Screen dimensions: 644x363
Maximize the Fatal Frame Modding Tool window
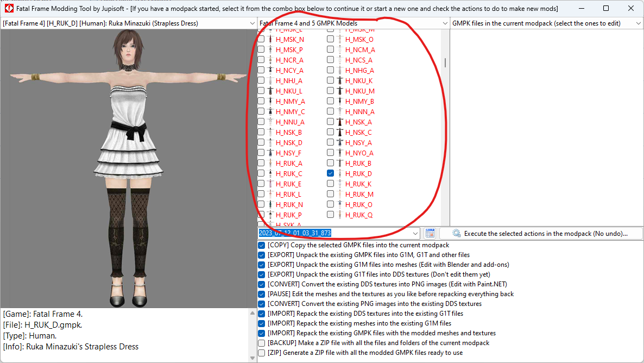606,8
